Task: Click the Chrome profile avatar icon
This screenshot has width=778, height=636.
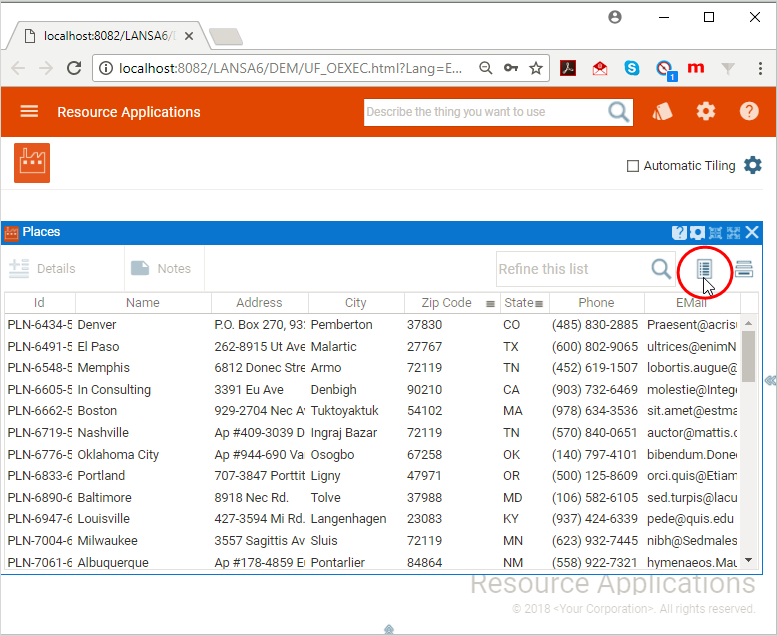Action: [x=615, y=17]
